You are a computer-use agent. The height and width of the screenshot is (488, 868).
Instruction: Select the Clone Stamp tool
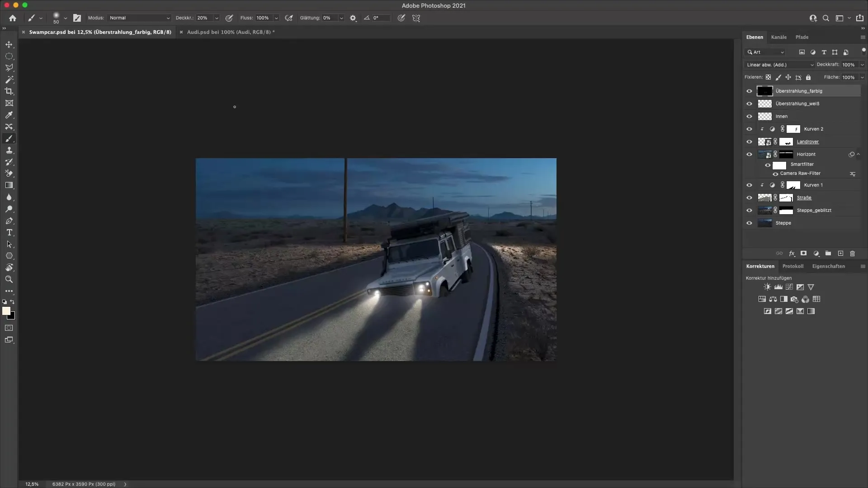[9, 150]
